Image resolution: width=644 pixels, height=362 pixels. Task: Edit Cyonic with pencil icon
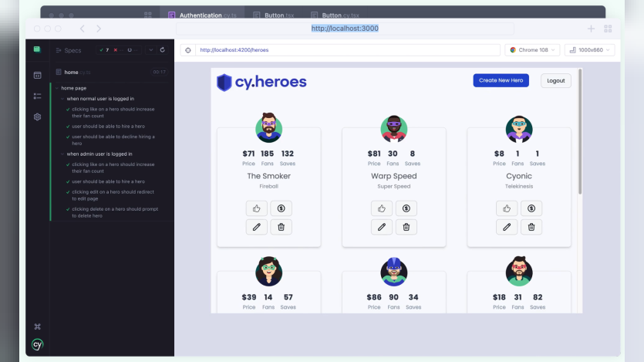(507, 227)
